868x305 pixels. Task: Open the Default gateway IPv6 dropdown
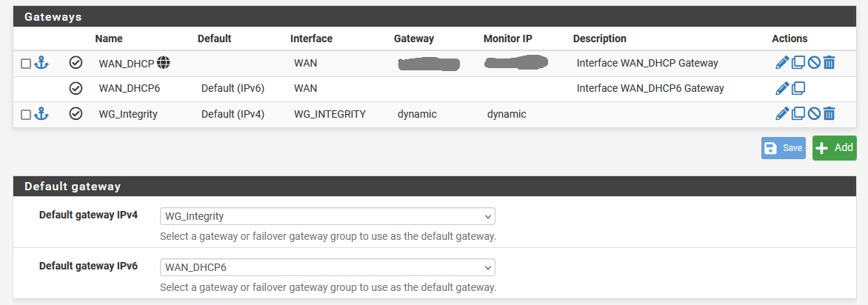tap(327, 267)
